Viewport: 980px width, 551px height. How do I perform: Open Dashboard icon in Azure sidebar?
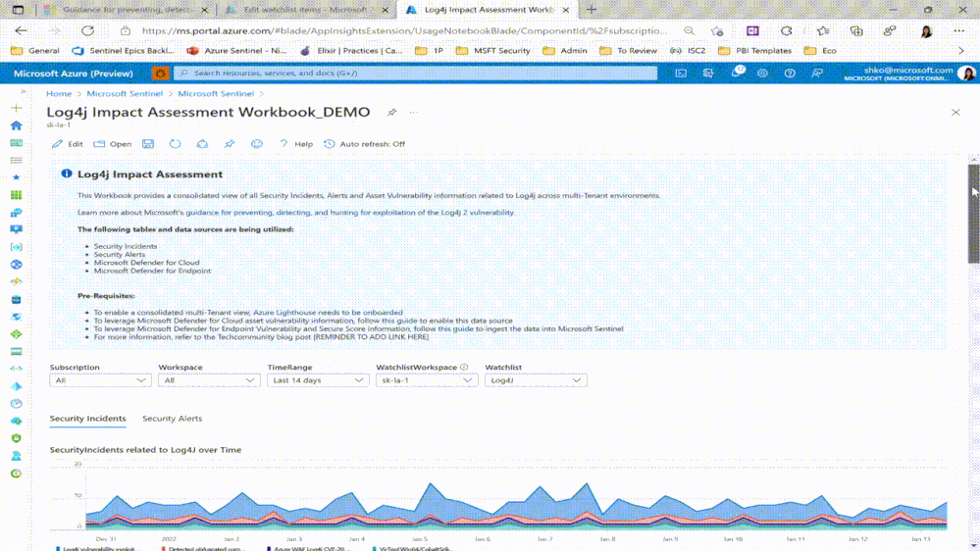pos(17,143)
